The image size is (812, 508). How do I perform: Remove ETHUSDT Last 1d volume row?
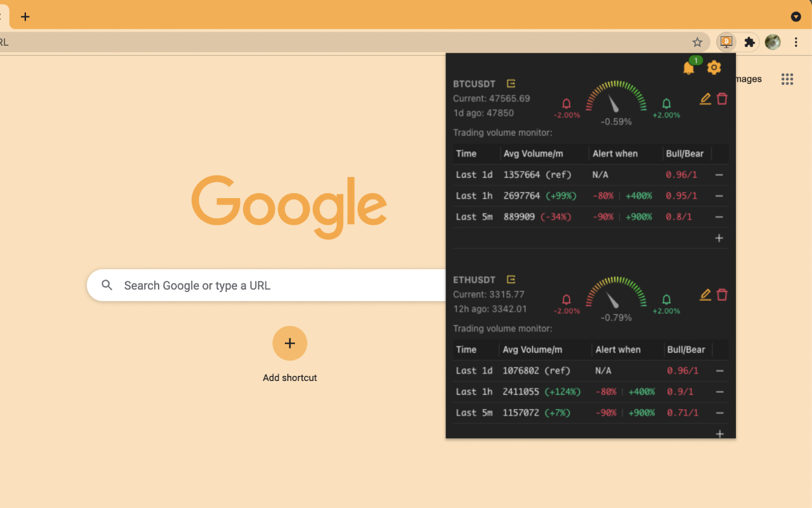[719, 371]
